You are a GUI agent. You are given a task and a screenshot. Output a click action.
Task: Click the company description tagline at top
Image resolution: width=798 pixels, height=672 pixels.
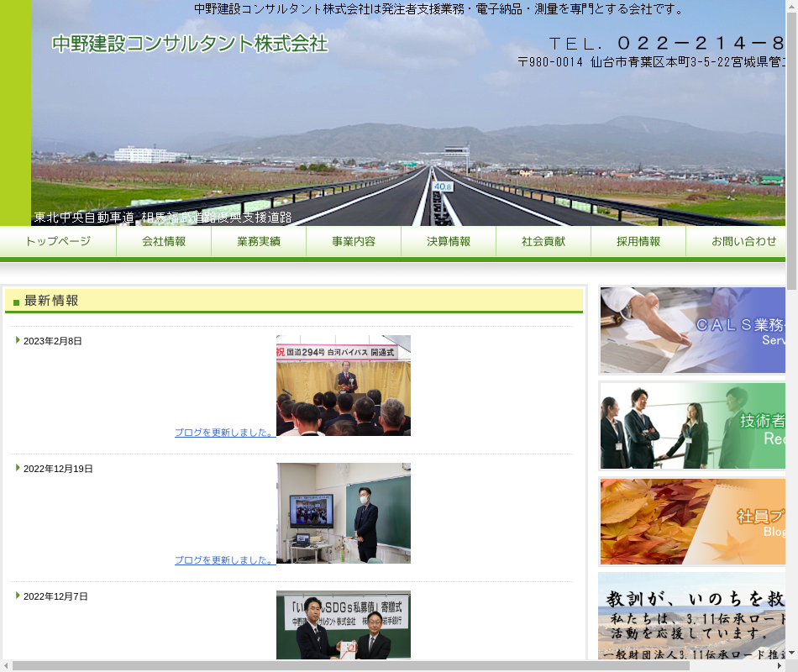click(440, 8)
